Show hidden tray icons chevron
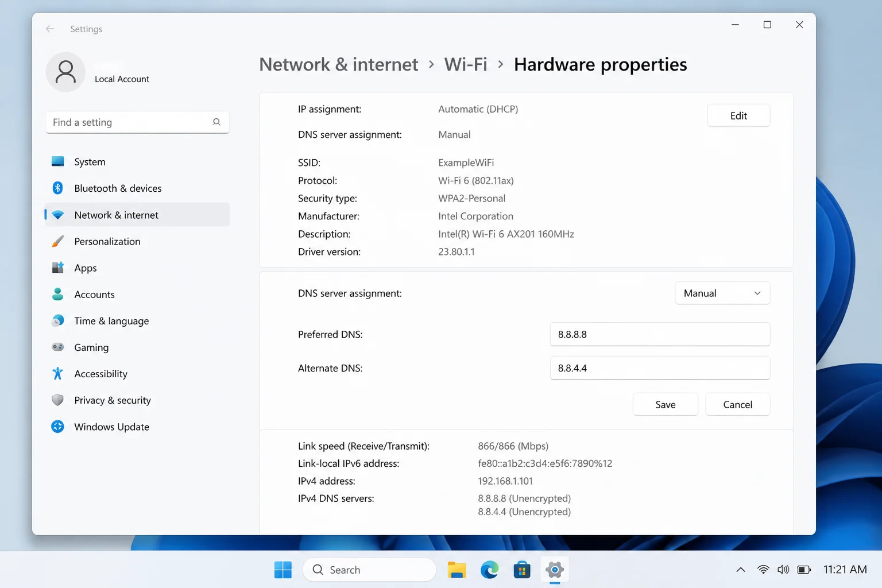This screenshot has height=588, width=882. click(x=741, y=570)
